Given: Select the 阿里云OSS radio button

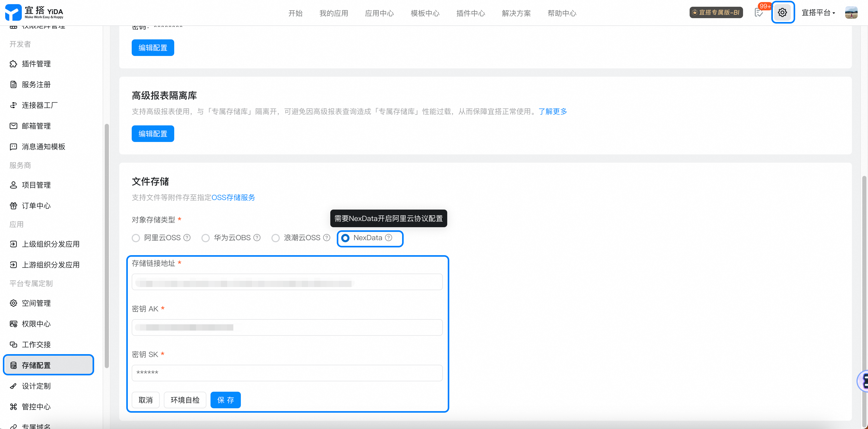Looking at the screenshot, I should pyautogui.click(x=136, y=238).
